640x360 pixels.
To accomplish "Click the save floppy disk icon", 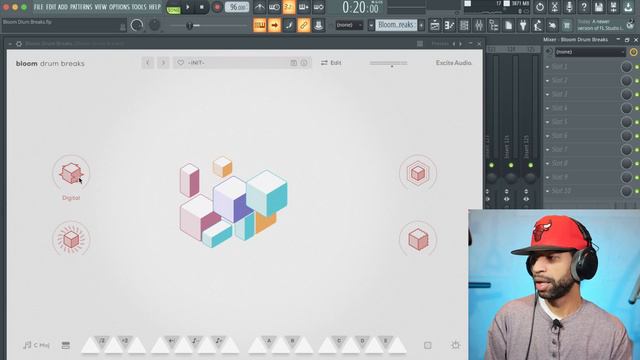I will 598,7.
